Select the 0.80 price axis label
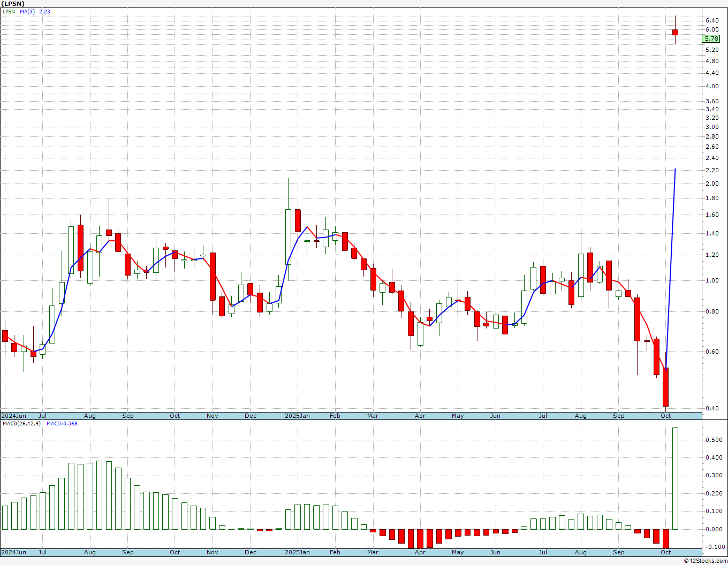The width and height of the screenshot is (728, 565). tap(712, 311)
